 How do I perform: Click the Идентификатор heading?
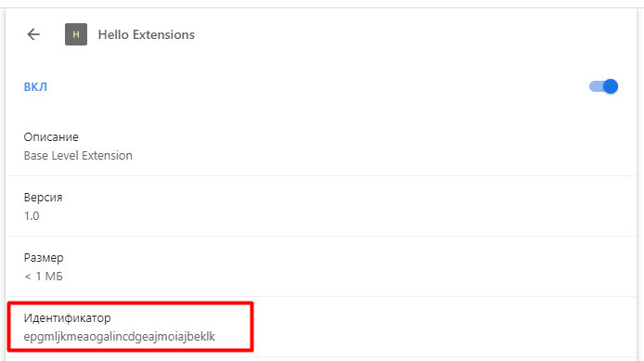click(68, 318)
